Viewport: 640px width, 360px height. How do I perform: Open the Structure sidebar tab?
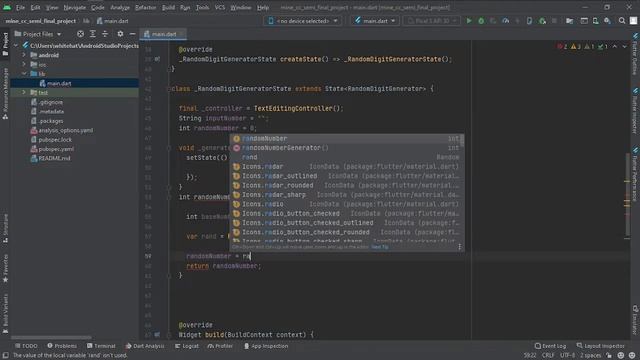click(x=5, y=228)
